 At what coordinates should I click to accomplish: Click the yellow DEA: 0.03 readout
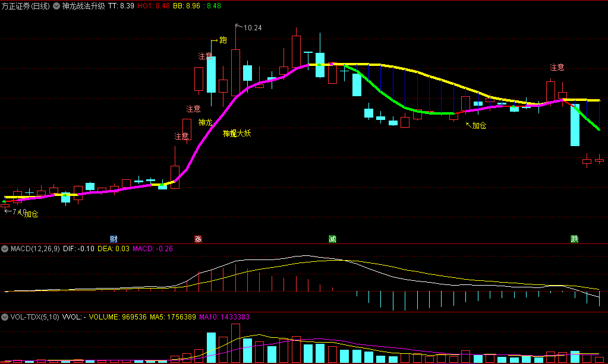pyautogui.click(x=114, y=249)
